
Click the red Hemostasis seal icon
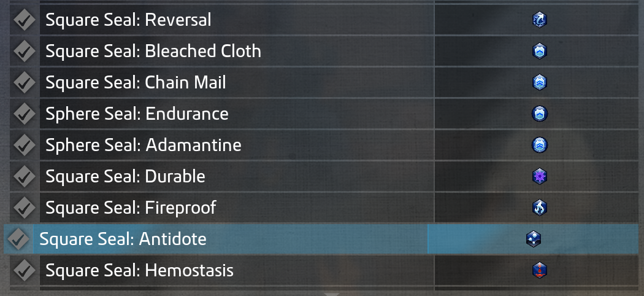pyautogui.click(x=539, y=270)
